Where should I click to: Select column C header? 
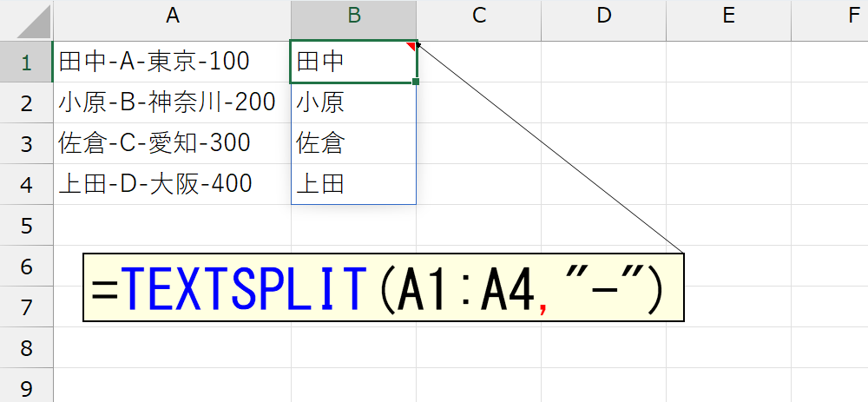coord(479,20)
